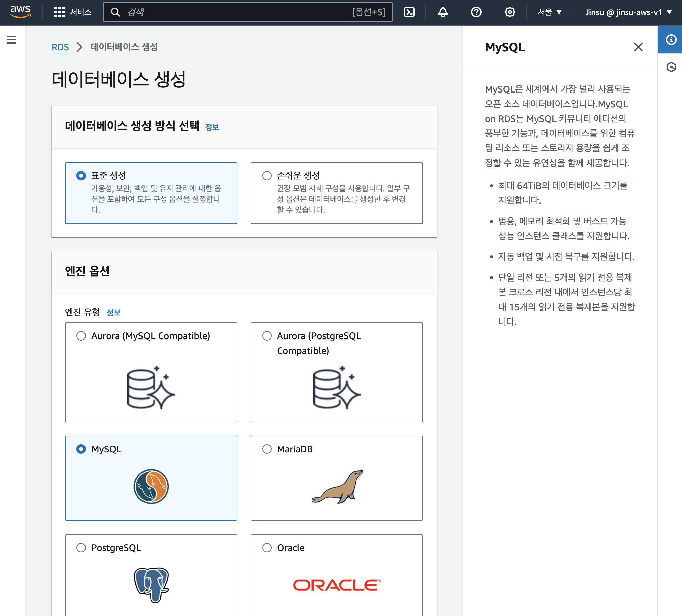Select the 표준 생성 radio option
Viewport: 682px width, 616px height.
pos(81,176)
